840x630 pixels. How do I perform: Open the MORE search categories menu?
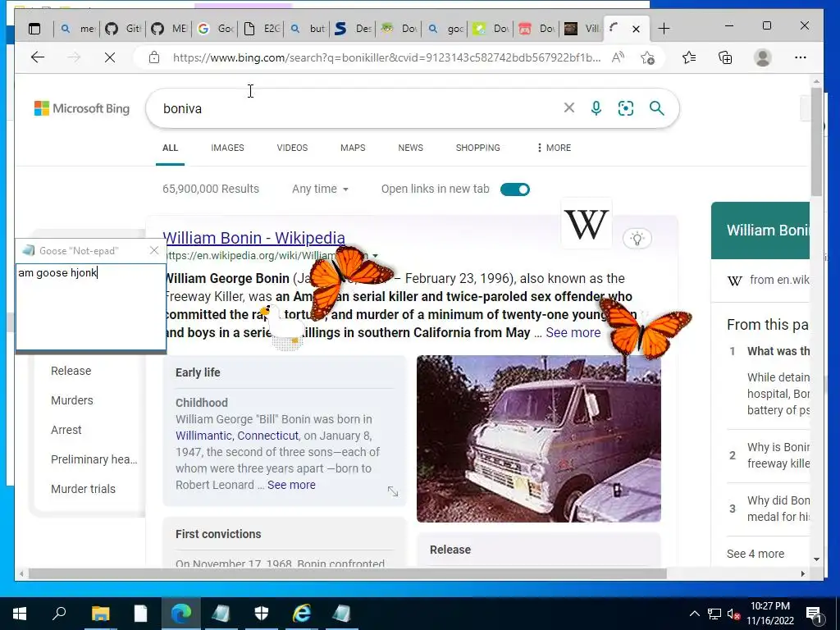coord(554,148)
